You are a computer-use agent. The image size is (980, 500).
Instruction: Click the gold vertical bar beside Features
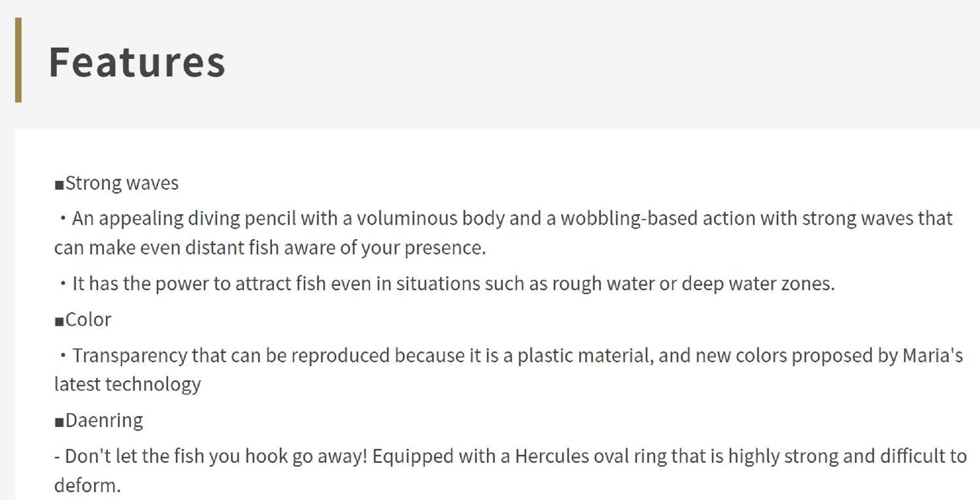coord(18,60)
